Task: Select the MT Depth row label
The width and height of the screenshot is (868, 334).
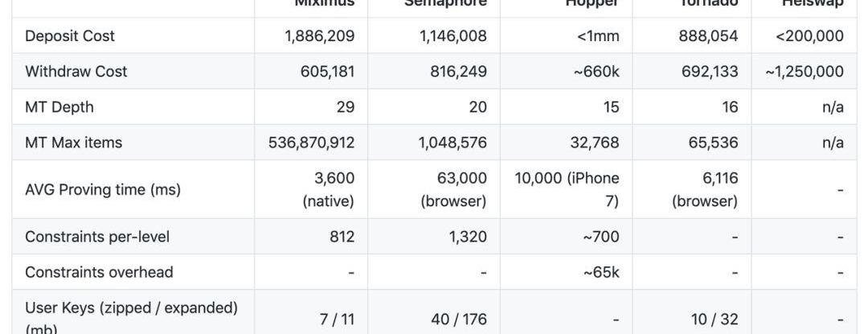Action: pos(59,107)
